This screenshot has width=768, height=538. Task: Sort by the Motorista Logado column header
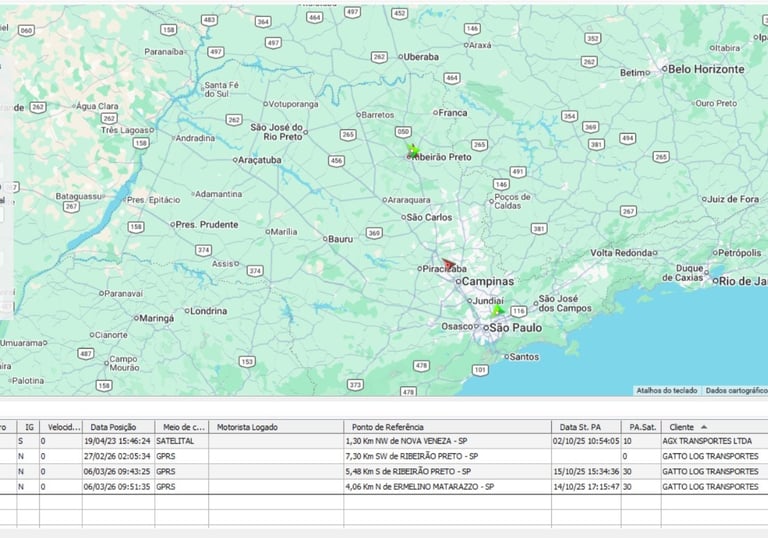[x=276, y=427]
